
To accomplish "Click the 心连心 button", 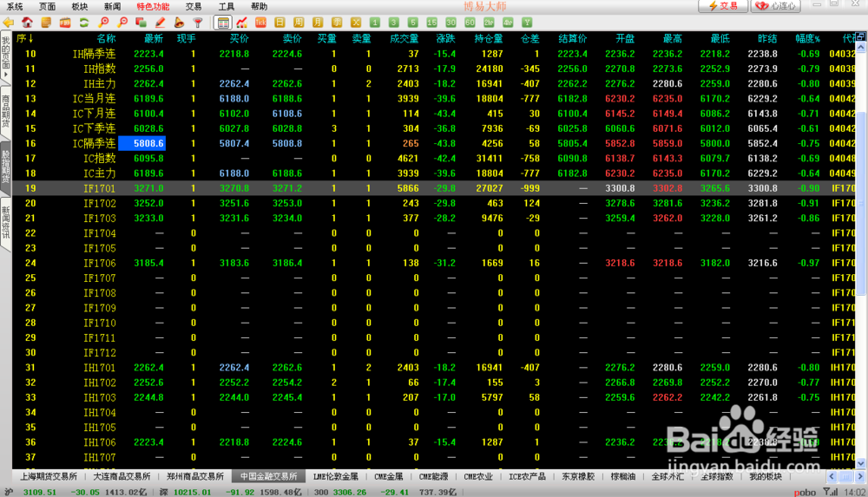I will [776, 5].
